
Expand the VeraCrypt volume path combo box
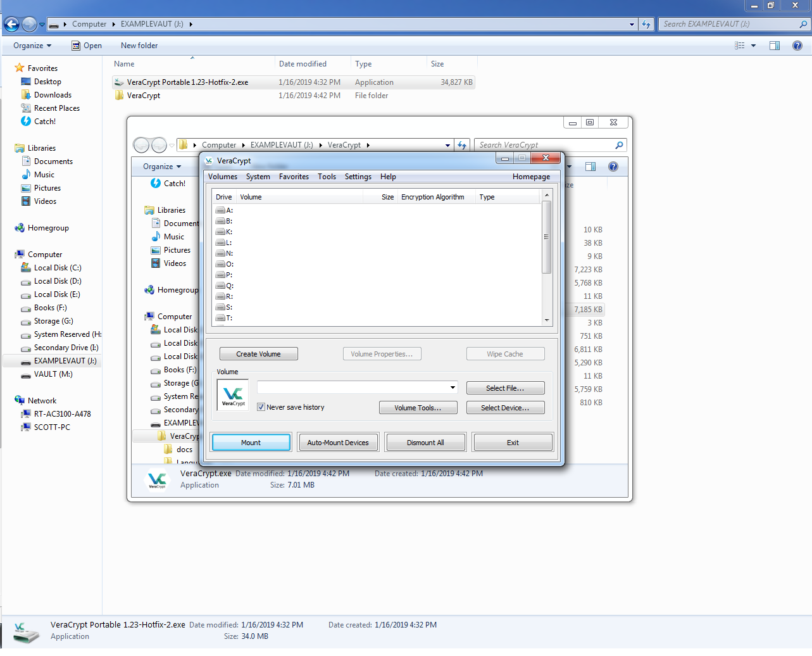tap(453, 388)
